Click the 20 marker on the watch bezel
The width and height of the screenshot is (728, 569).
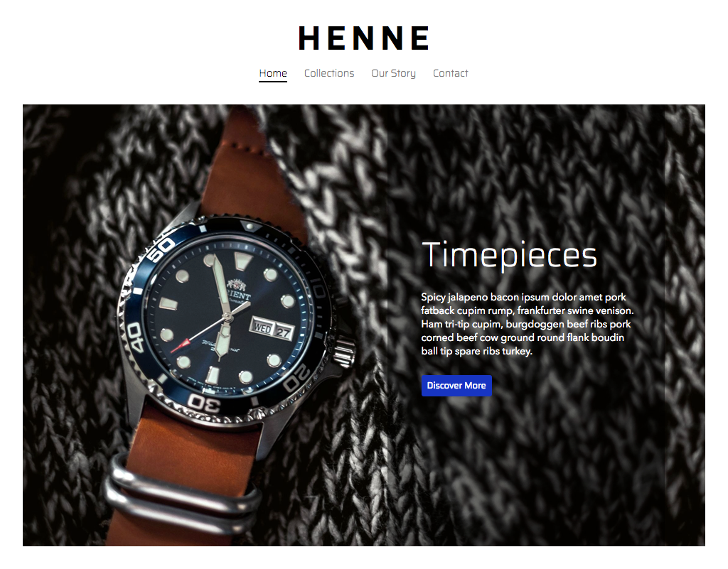[296, 376]
